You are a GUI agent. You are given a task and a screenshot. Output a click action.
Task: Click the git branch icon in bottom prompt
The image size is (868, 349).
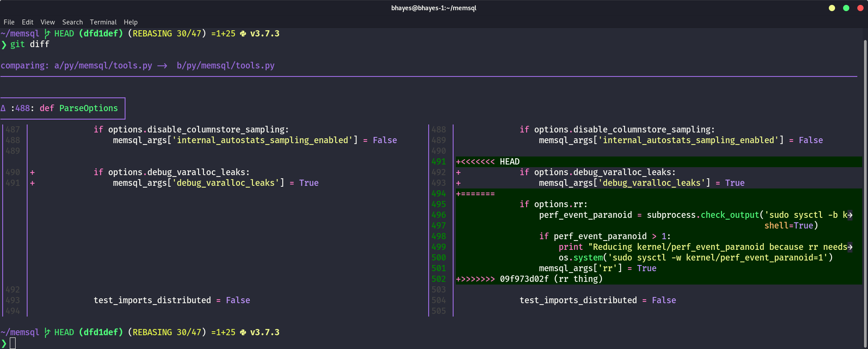pyautogui.click(x=47, y=333)
